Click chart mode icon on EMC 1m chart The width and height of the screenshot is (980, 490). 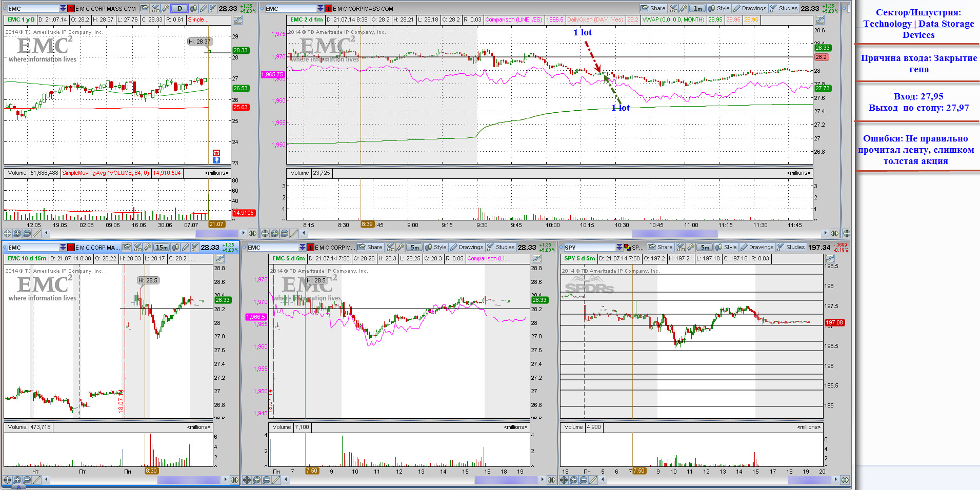point(819,19)
